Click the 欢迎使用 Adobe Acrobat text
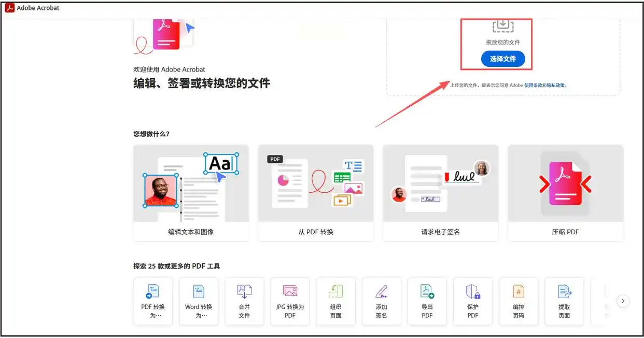The image size is (644, 338). click(x=169, y=69)
